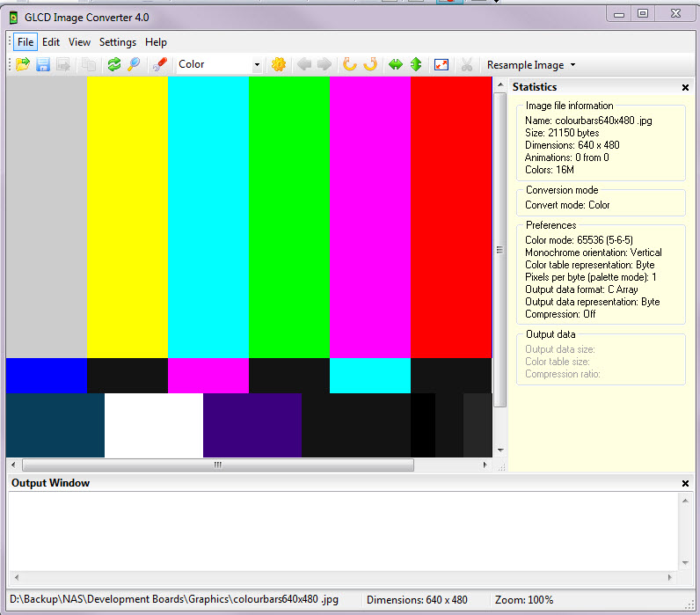Click the red eraser icon in toolbar
This screenshot has height=615, width=700.
159,64
